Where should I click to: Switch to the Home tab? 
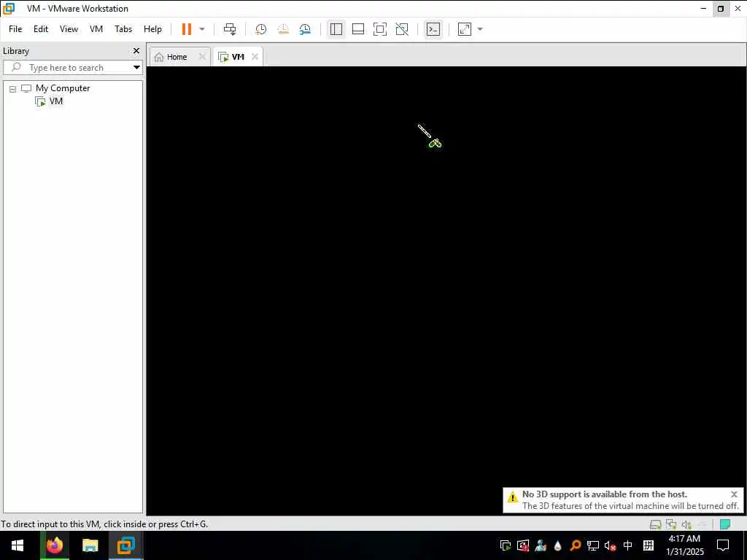pyautogui.click(x=177, y=57)
